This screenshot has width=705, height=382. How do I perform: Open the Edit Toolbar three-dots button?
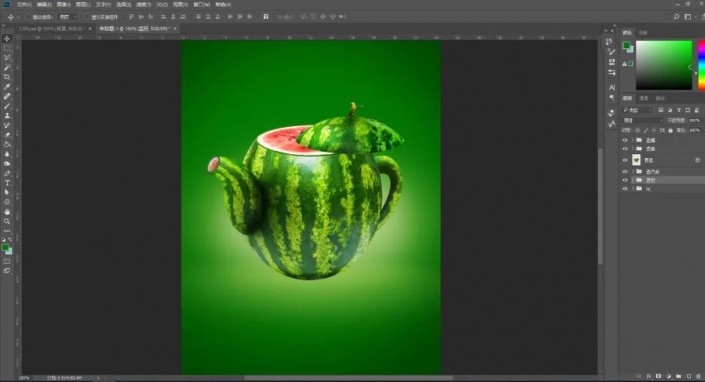7,231
